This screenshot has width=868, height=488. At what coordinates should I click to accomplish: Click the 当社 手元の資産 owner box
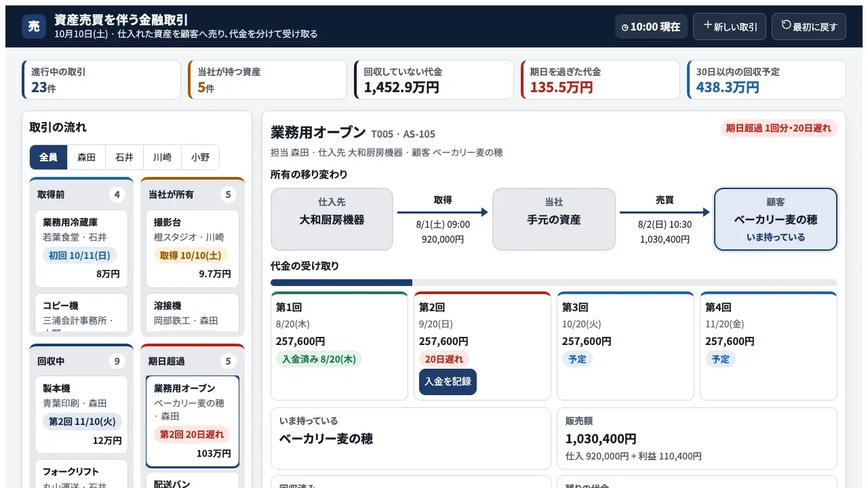point(554,220)
